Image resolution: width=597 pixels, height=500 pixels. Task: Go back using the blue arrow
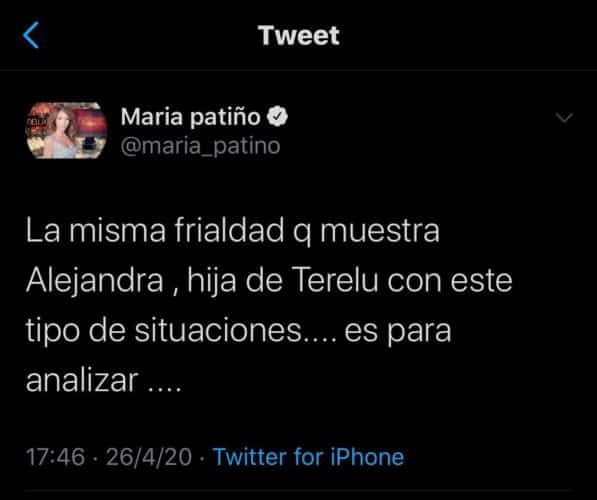tap(31, 35)
